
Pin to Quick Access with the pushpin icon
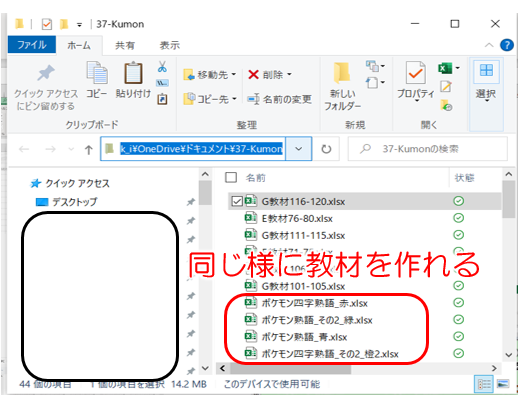pyautogui.click(x=46, y=73)
